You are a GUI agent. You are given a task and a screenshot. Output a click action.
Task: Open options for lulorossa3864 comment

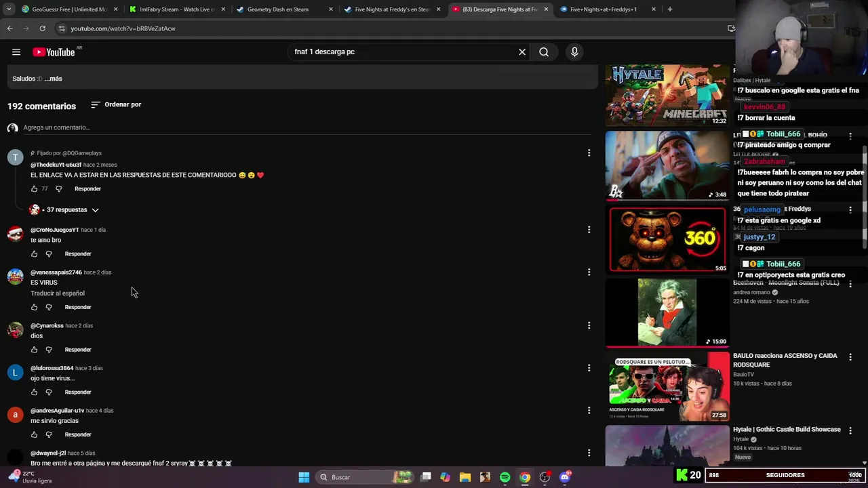pyautogui.click(x=589, y=368)
